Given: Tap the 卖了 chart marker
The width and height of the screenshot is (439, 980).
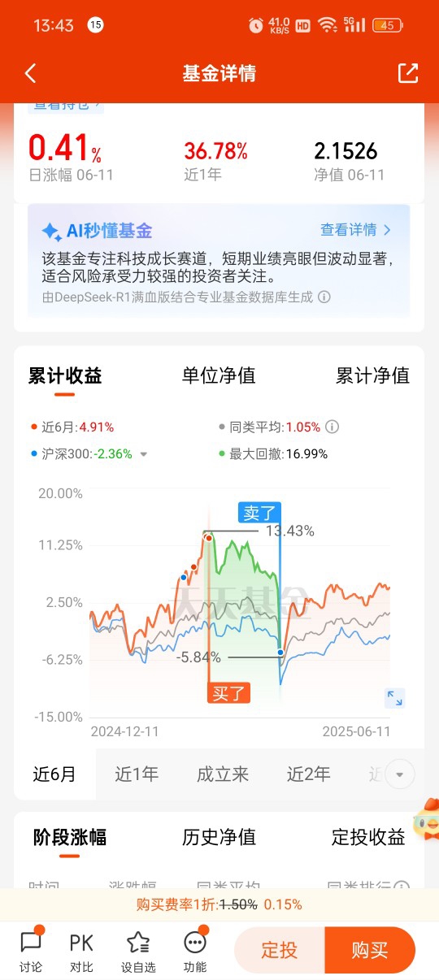Looking at the screenshot, I should pos(259,513).
